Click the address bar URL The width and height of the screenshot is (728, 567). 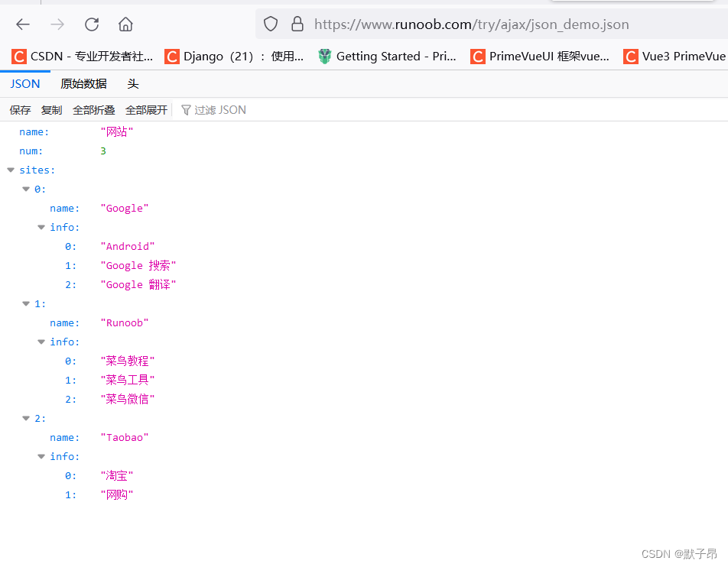point(472,24)
